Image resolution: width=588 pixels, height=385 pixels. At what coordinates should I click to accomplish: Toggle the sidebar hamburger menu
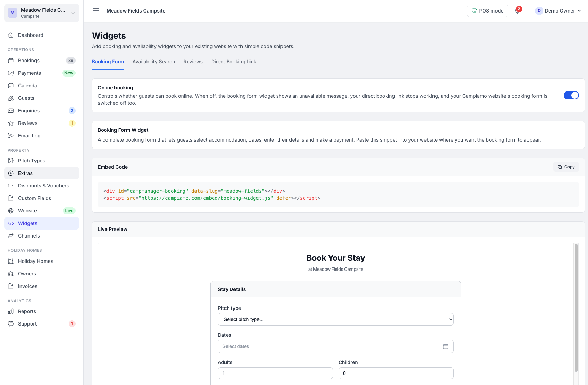tap(96, 11)
